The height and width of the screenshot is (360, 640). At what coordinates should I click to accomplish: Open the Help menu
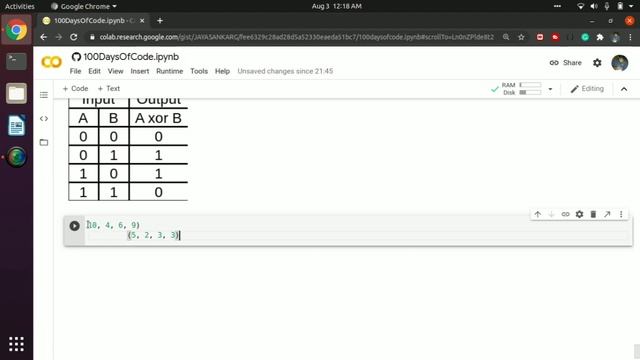222,71
